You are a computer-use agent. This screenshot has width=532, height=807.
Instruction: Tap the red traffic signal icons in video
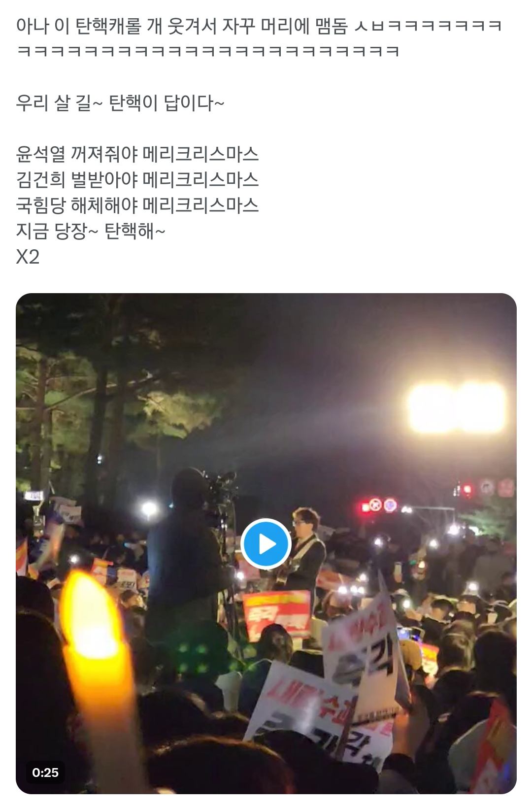pyautogui.click(x=379, y=505)
